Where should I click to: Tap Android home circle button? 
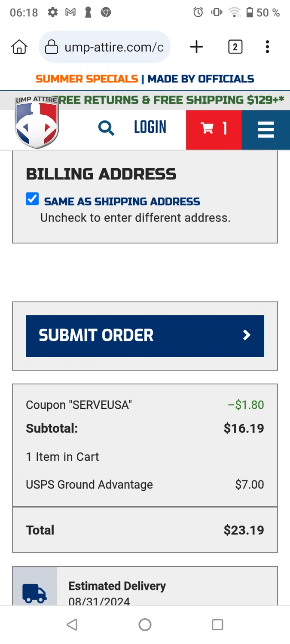click(x=145, y=625)
